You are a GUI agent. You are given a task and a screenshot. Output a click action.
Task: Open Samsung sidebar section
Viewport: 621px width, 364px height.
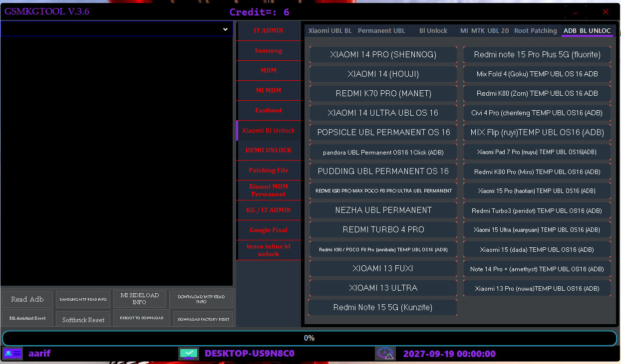269,51
